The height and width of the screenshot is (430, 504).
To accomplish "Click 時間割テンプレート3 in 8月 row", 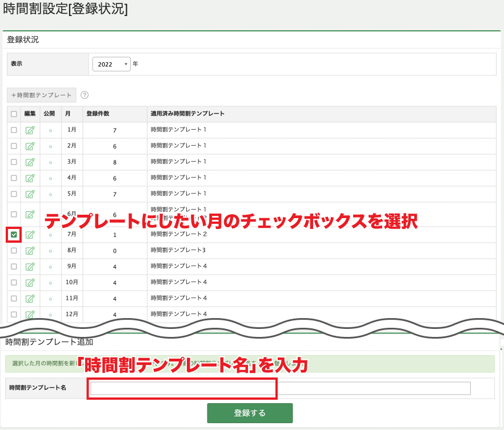I will [x=178, y=250].
